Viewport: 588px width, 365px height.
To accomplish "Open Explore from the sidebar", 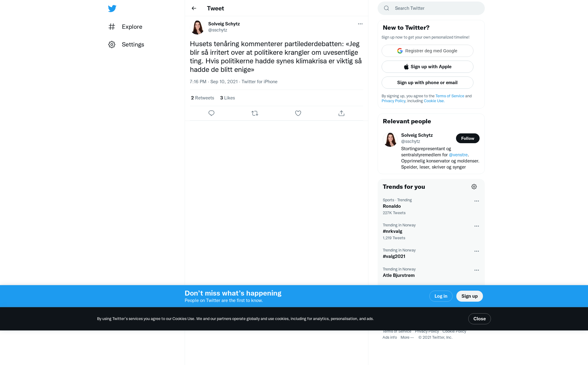I will tap(125, 27).
